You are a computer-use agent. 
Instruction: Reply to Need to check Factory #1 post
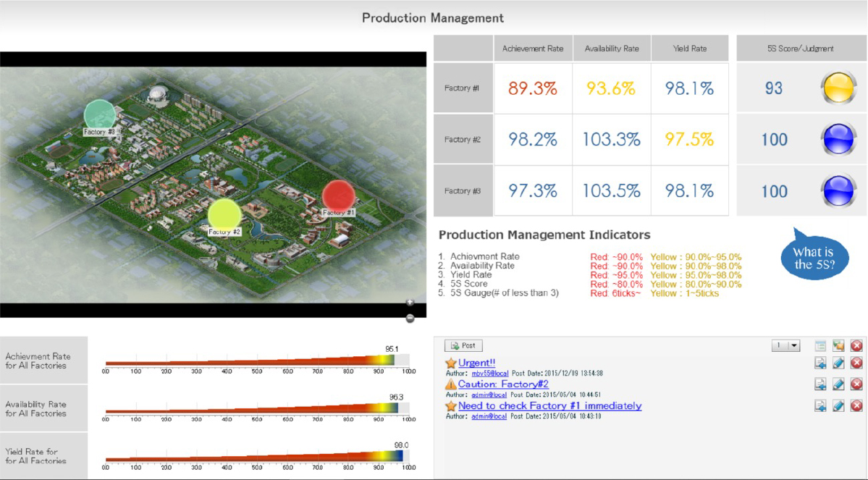click(x=820, y=405)
